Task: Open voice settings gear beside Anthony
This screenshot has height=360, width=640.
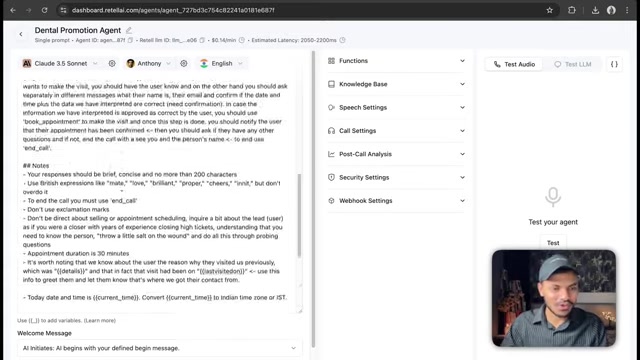Action: tap(184, 63)
